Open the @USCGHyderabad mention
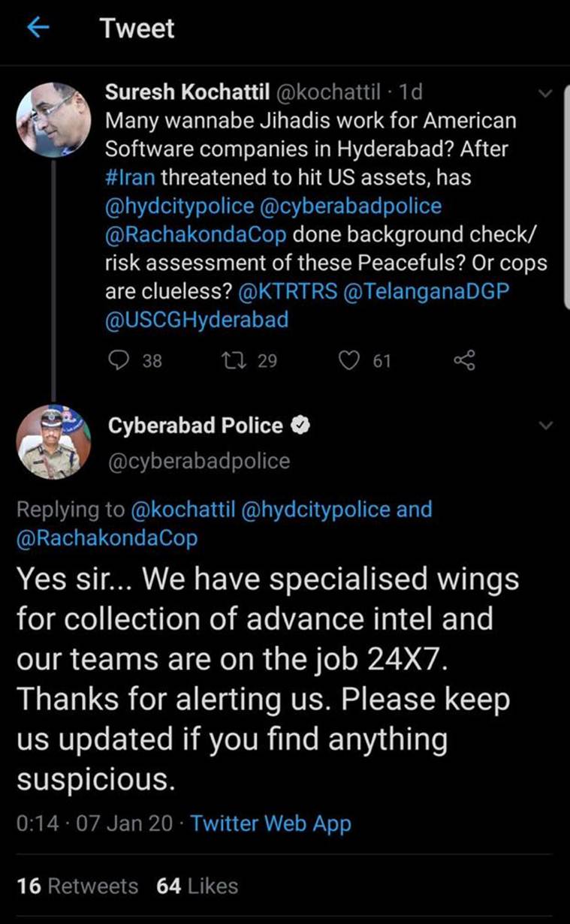This screenshot has width=570, height=924. (197, 320)
